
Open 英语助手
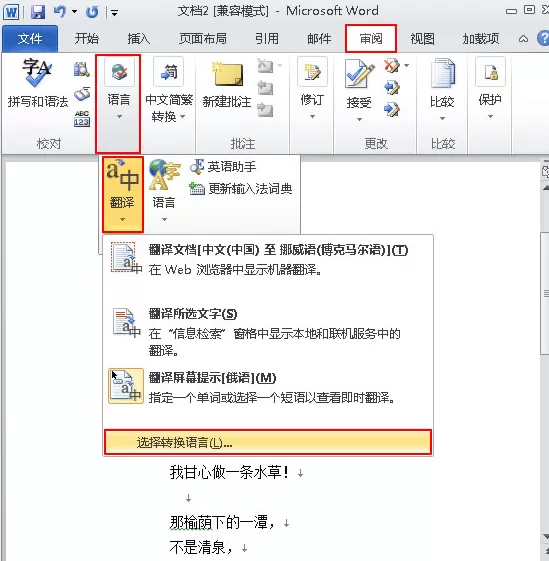click(x=223, y=167)
